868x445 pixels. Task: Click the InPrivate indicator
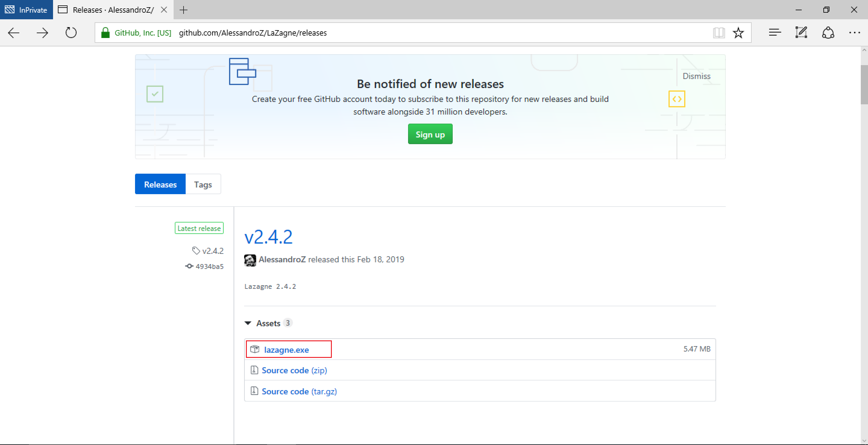point(26,10)
